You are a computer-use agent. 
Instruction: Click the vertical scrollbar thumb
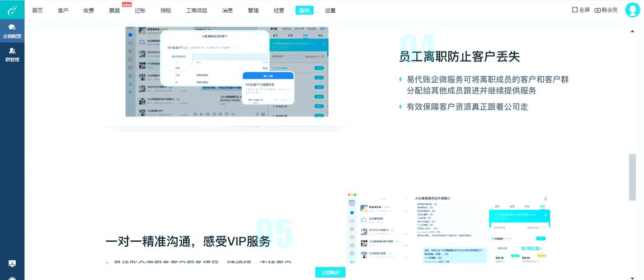(632, 177)
